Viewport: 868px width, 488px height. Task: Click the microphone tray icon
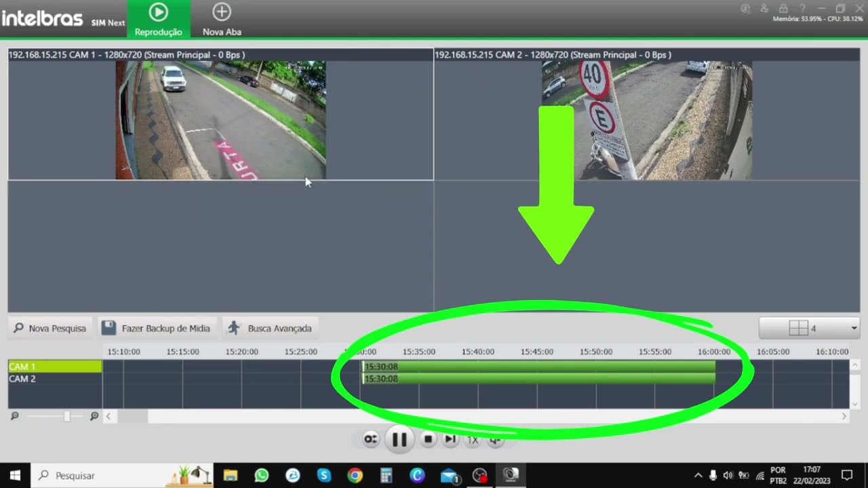[713, 475]
